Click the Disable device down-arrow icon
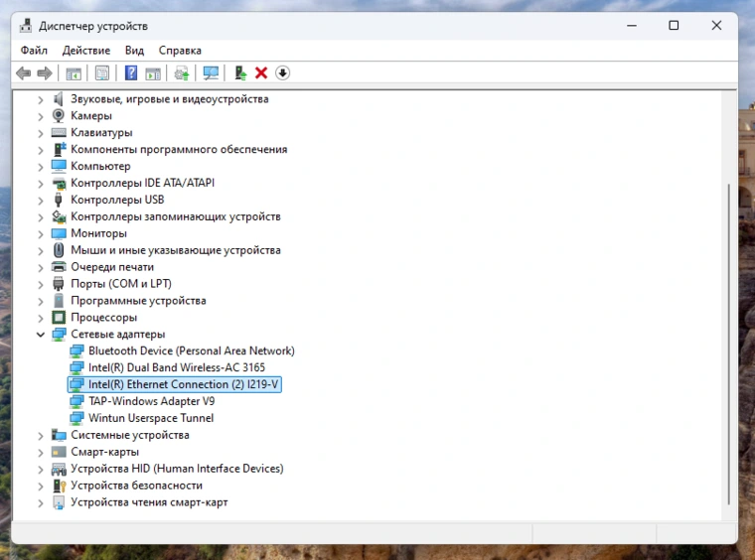The image size is (755, 560). coord(283,73)
